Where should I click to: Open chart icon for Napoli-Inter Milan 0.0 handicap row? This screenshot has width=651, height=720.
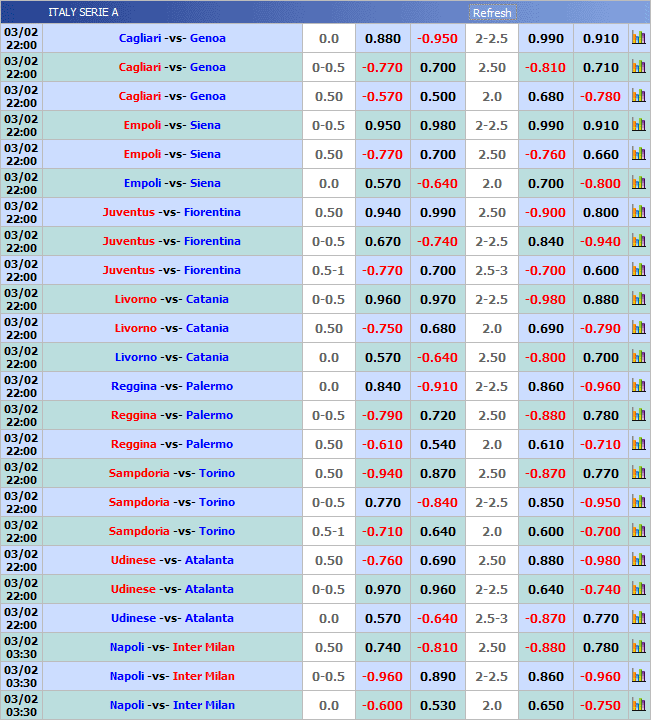coord(638,705)
